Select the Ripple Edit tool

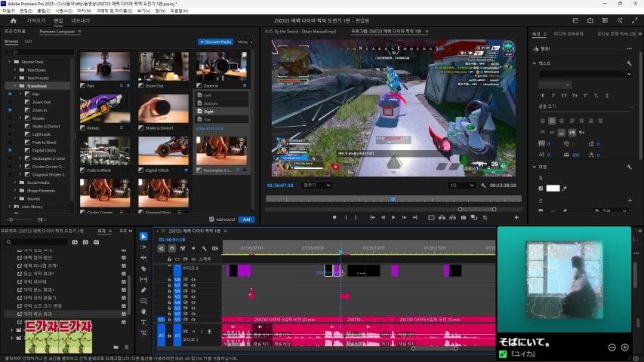coord(143,258)
